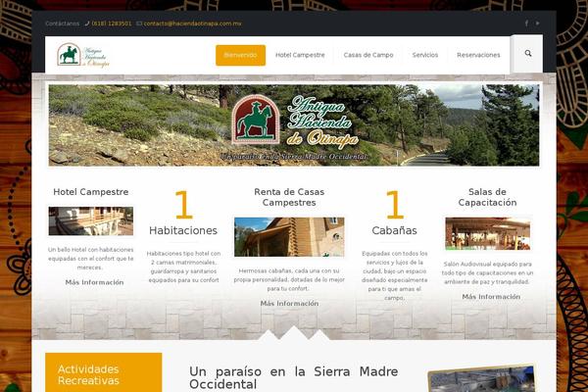The image size is (588, 392).
Task: Open the Hotel Campestre menu item
Action: click(300, 55)
